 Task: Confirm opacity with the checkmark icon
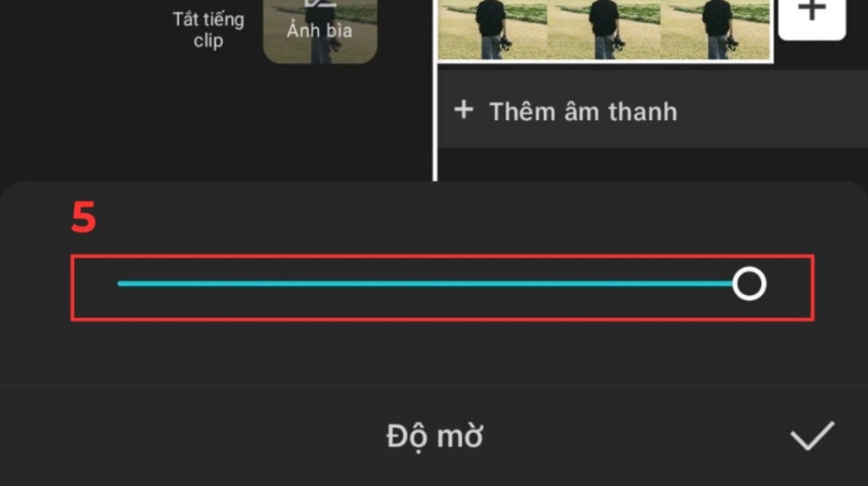click(812, 436)
